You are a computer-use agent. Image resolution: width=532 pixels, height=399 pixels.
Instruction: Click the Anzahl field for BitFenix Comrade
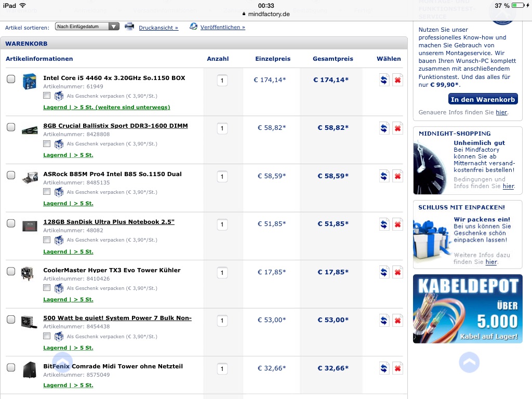pyautogui.click(x=222, y=369)
